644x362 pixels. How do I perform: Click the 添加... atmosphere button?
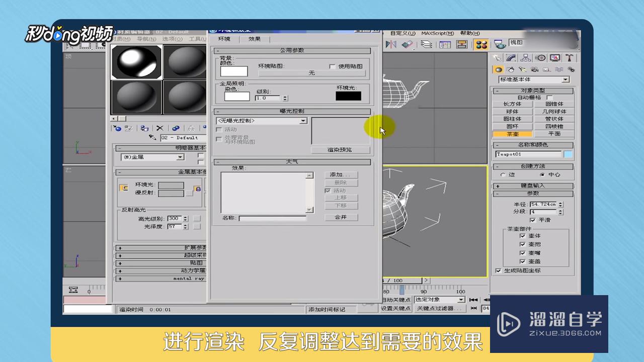341,175
